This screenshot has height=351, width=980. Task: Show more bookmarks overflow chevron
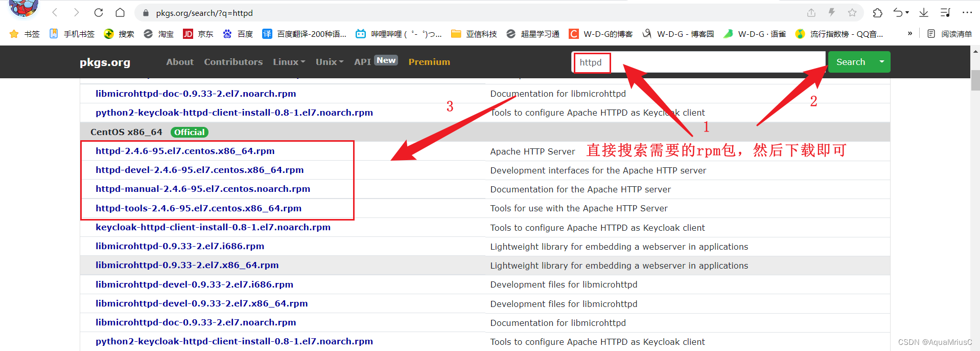909,34
